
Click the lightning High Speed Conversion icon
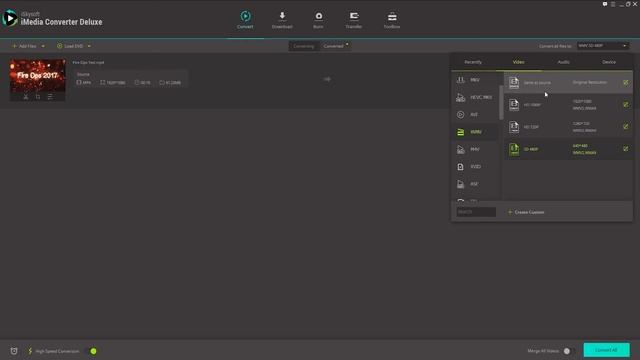coord(30,351)
